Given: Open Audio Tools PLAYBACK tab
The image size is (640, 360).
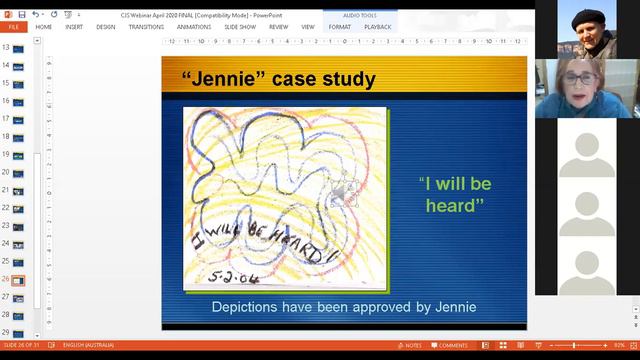Looking at the screenshot, I should (x=378, y=27).
